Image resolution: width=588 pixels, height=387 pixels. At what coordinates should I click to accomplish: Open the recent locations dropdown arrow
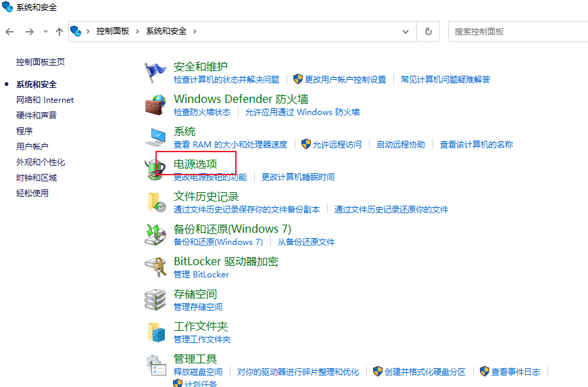coord(45,32)
